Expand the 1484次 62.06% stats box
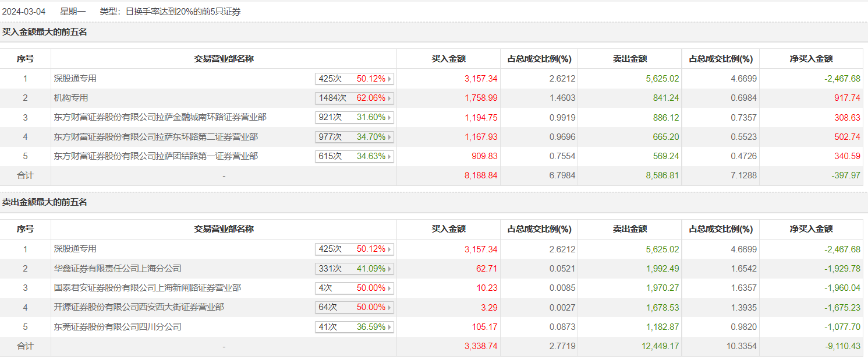Screen dimensions: 868x359 354,98
